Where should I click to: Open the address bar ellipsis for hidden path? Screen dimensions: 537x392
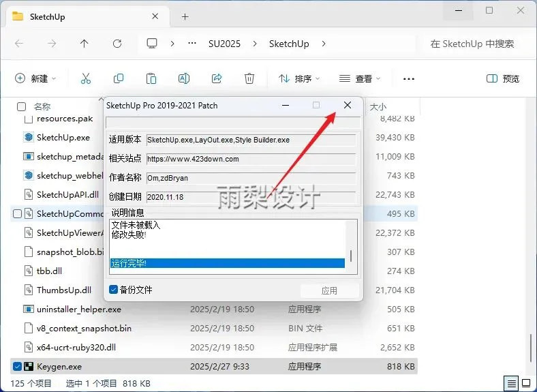pyautogui.click(x=192, y=43)
